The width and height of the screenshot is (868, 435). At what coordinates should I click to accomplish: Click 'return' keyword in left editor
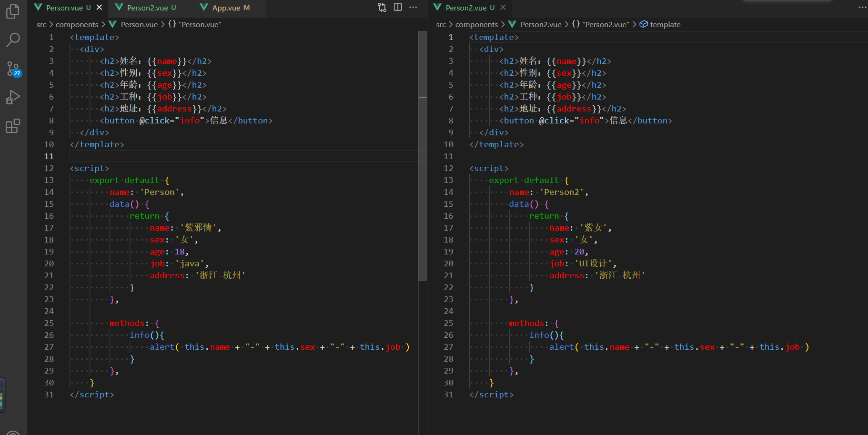(x=144, y=216)
